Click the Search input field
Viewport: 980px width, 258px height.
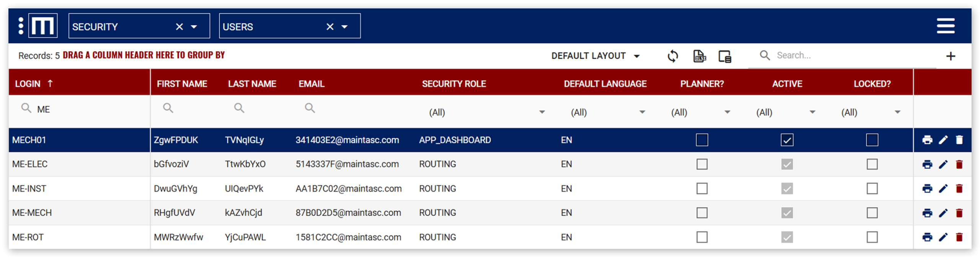coord(842,55)
